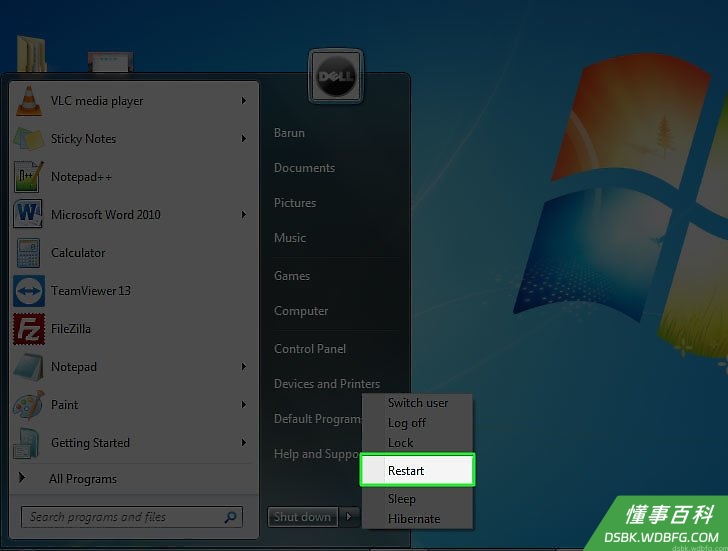Expand All Programs arrow
The width and height of the screenshot is (728, 551).
tap(21, 478)
